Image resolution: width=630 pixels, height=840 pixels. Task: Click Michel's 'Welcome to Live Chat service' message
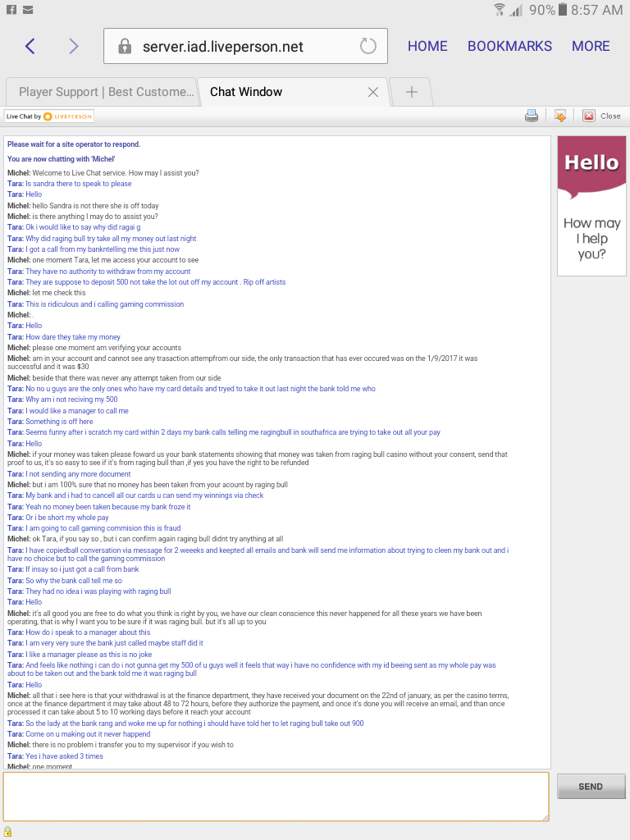click(x=103, y=173)
